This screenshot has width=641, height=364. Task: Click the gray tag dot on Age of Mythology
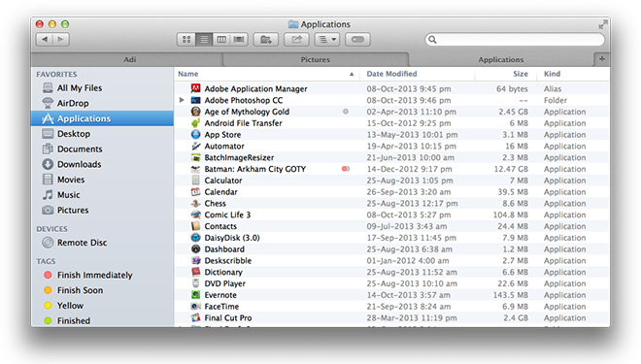coord(346,111)
